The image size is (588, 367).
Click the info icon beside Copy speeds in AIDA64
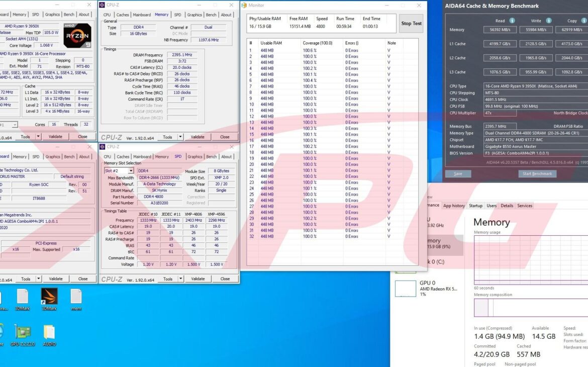click(x=585, y=21)
